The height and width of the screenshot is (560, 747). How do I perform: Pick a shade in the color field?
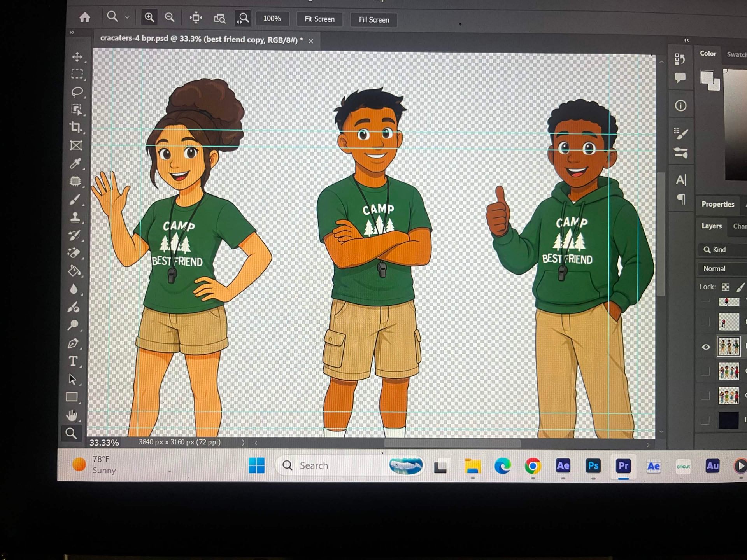pyautogui.click(x=736, y=124)
